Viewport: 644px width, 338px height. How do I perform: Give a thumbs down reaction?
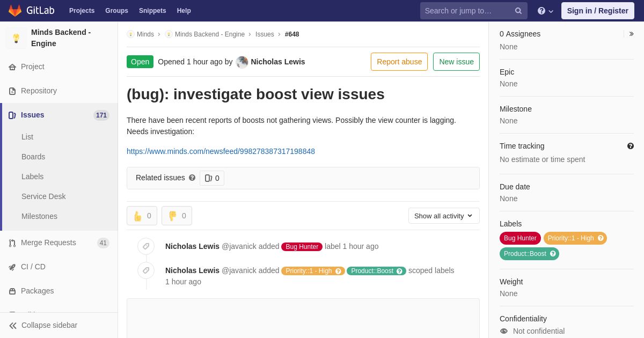click(x=177, y=216)
